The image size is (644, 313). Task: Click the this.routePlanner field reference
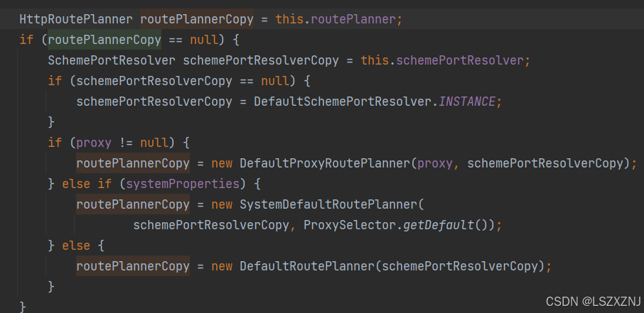pyautogui.click(x=336, y=19)
